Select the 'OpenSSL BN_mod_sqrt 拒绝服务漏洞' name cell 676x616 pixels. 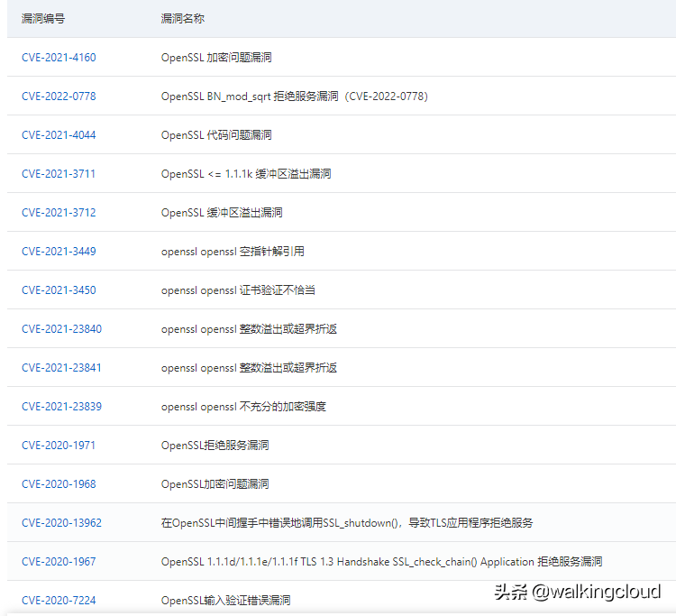(295, 97)
